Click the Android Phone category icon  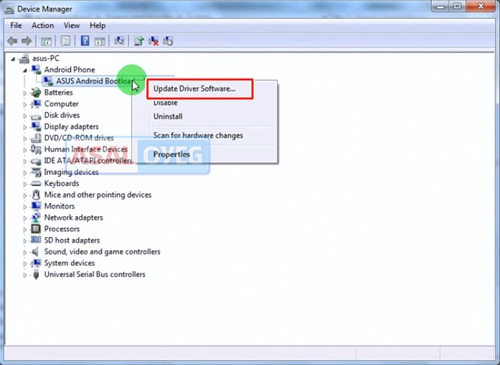[36, 70]
